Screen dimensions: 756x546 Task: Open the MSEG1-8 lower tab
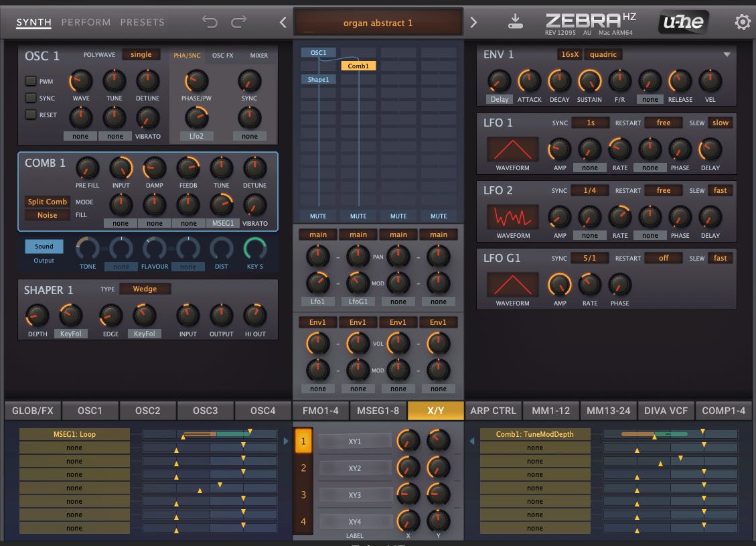pos(378,411)
